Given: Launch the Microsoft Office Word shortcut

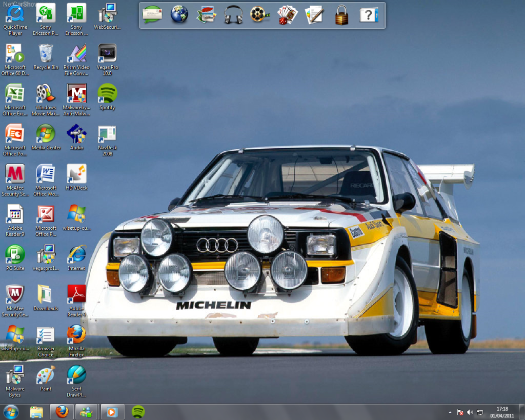Looking at the screenshot, I should [46, 181].
